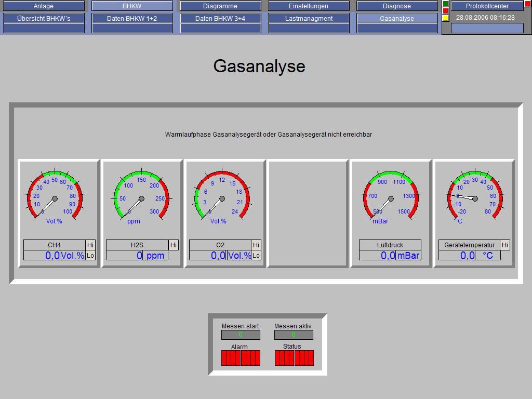
Task: Go to the Lastmanagment page
Action: point(309,18)
